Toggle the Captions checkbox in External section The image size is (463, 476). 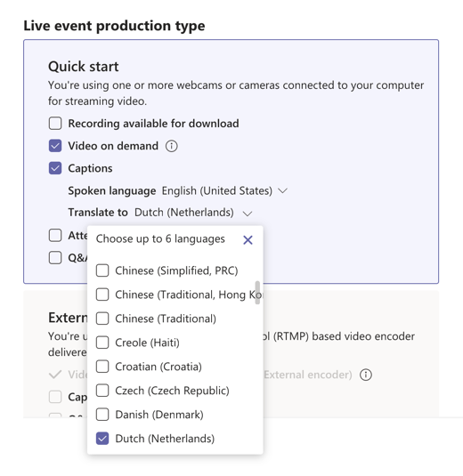click(55, 397)
